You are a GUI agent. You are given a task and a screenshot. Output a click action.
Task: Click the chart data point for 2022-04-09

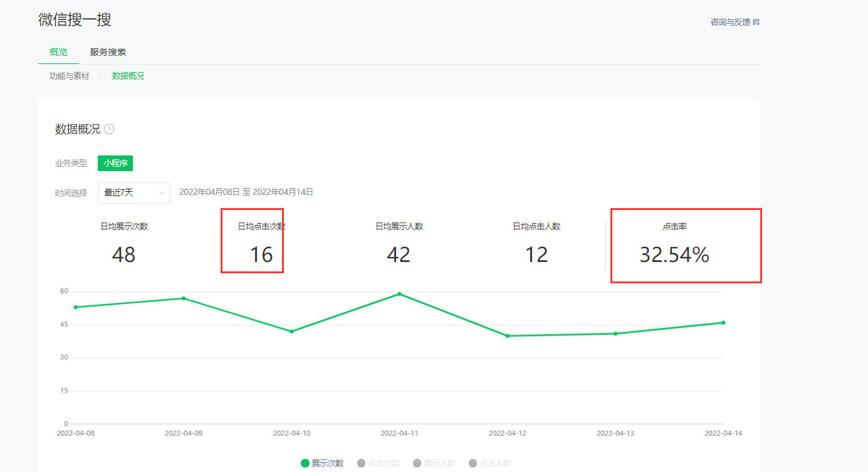[184, 298]
